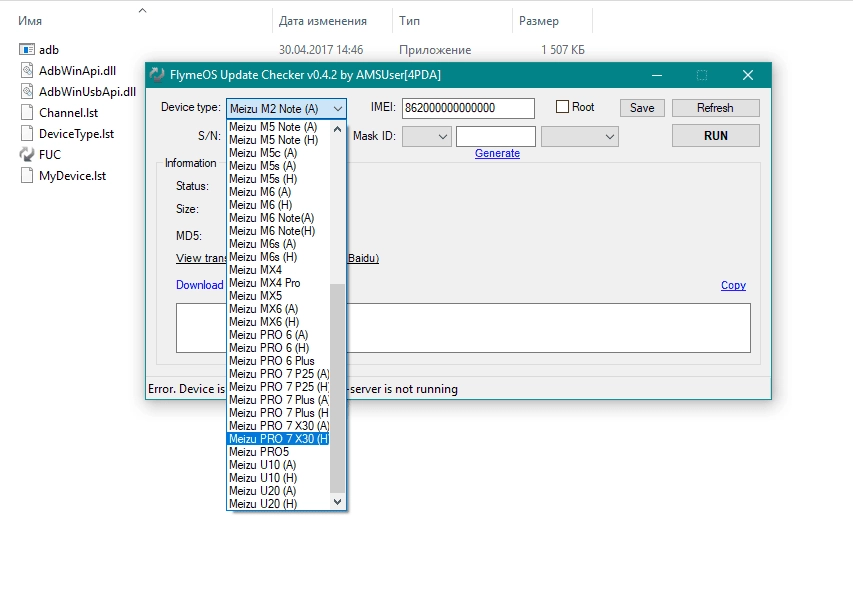The height and width of the screenshot is (595, 853).
Task: Pick Meizu MX4 Pro from device list
Action: coord(278,283)
